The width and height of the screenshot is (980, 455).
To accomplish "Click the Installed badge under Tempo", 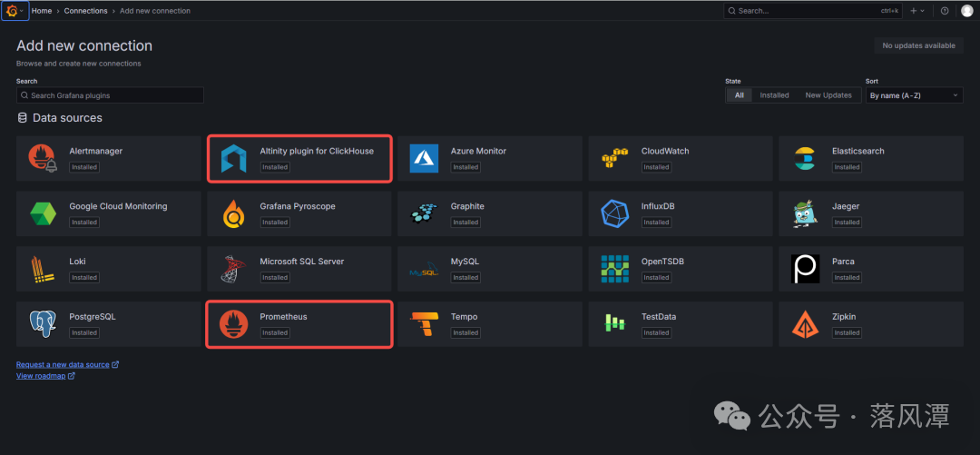I will (x=465, y=333).
